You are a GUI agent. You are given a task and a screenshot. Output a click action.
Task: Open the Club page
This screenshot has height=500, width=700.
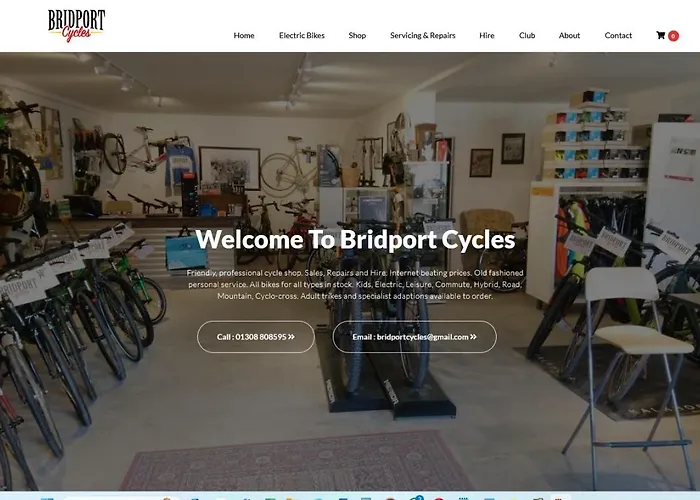[527, 35]
